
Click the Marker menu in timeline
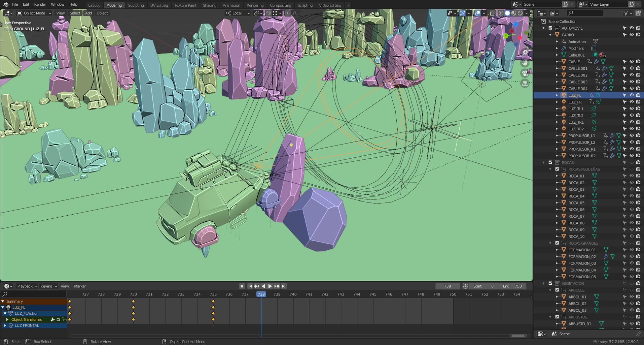coord(80,286)
